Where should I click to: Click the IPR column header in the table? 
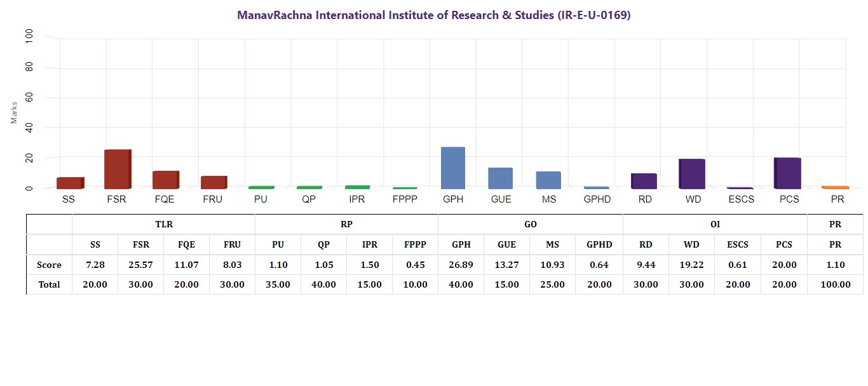coord(370,244)
